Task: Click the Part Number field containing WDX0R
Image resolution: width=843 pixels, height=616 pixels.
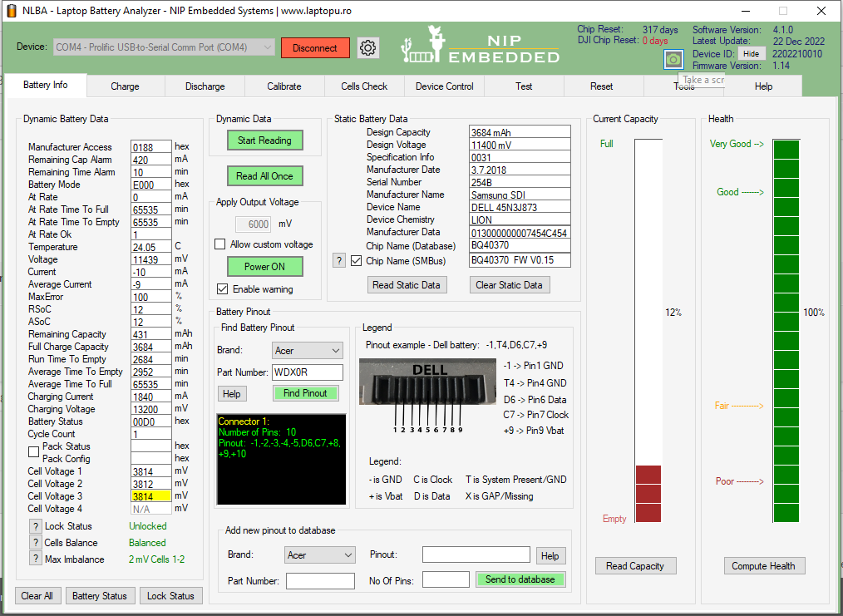Action: coord(308,372)
